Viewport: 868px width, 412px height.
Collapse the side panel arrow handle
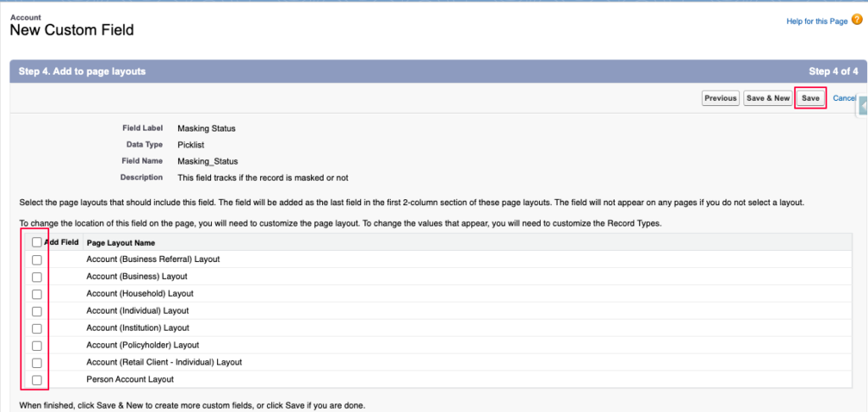pos(863,107)
